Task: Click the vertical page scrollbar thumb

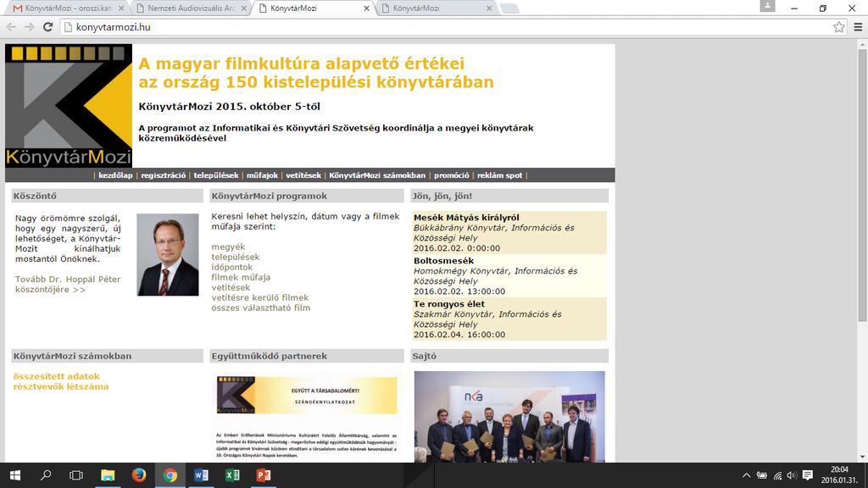Action: (x=862, y=186)
